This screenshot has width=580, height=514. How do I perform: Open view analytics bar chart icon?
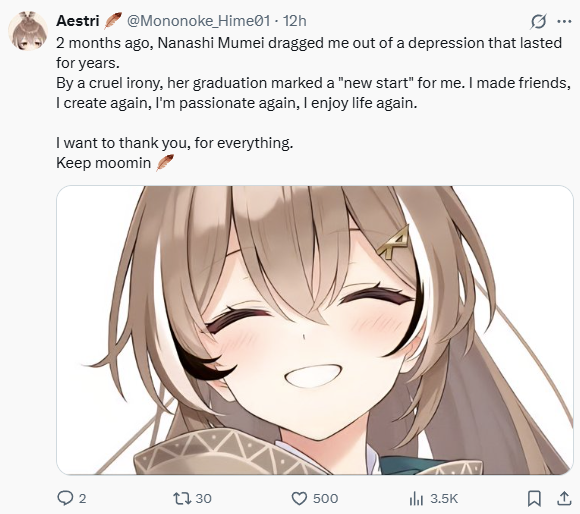pyautogui.click(x=416, y=499)
